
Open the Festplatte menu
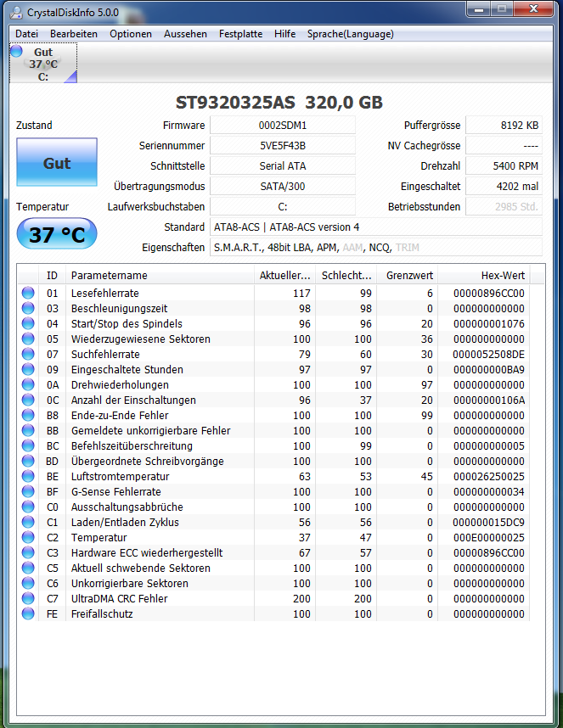coord(240,34)
